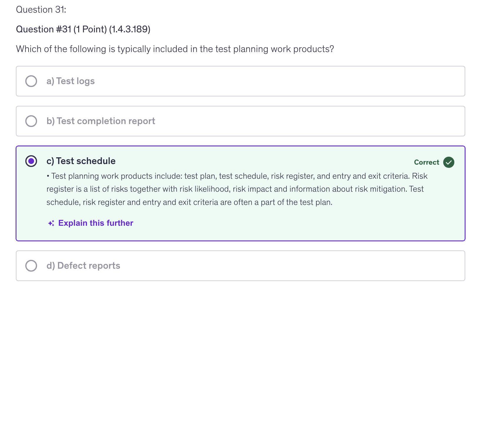Open the Explain this further link
This screenshot has height=448, width=487.
click(x=96, y=223)
